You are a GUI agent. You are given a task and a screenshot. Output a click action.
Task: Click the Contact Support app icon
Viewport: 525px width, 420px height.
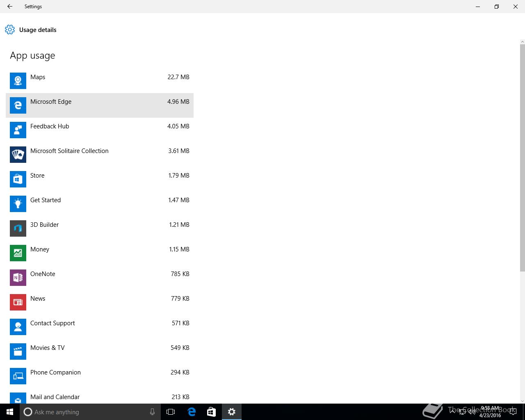(x=18, y=327)
